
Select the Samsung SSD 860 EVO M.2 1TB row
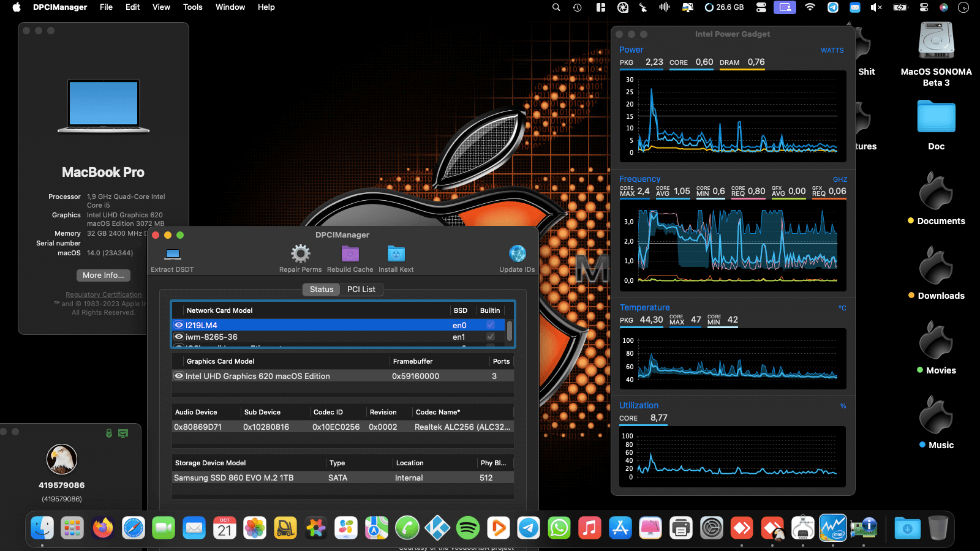tap(343, 478)
